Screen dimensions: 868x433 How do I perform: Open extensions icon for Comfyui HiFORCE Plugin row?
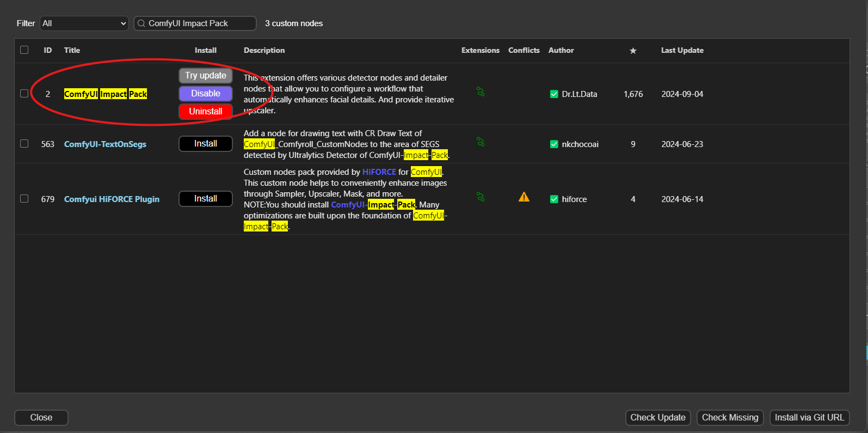pos(481,197)
